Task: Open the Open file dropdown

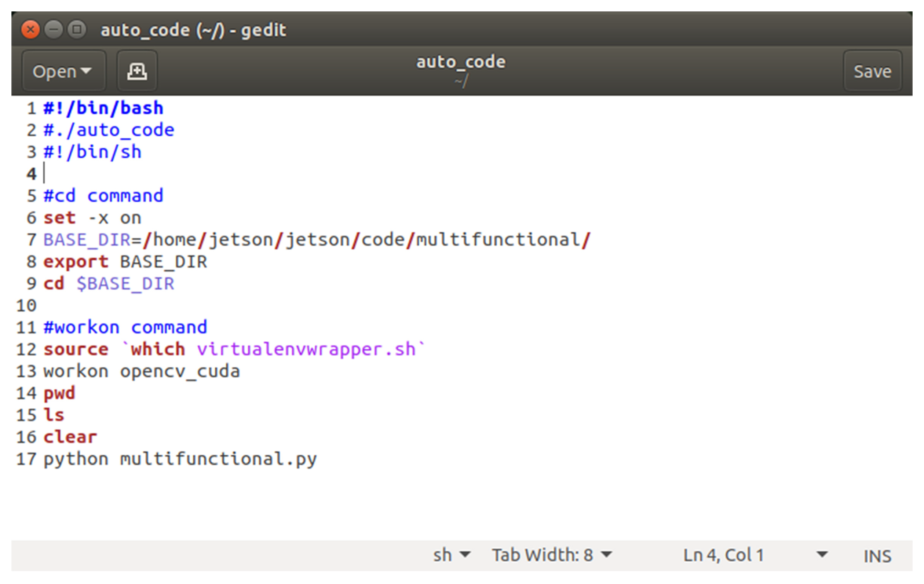Action: click(x=63, y=71)
